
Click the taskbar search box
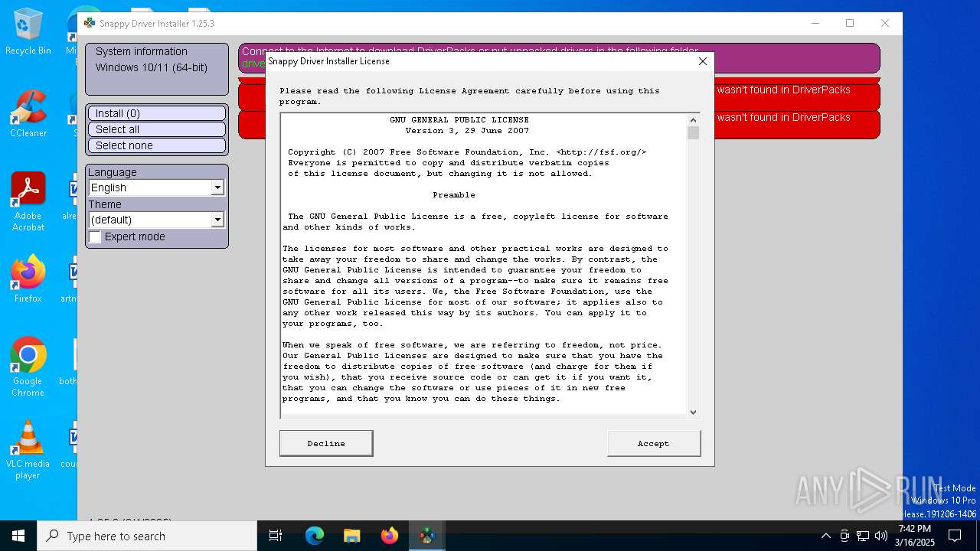(x=147, y=536)
